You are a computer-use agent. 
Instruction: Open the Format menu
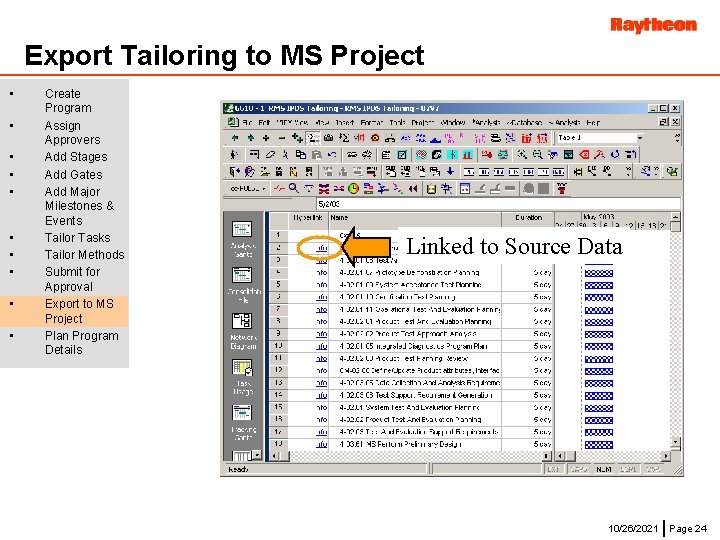tap(371, 123)
